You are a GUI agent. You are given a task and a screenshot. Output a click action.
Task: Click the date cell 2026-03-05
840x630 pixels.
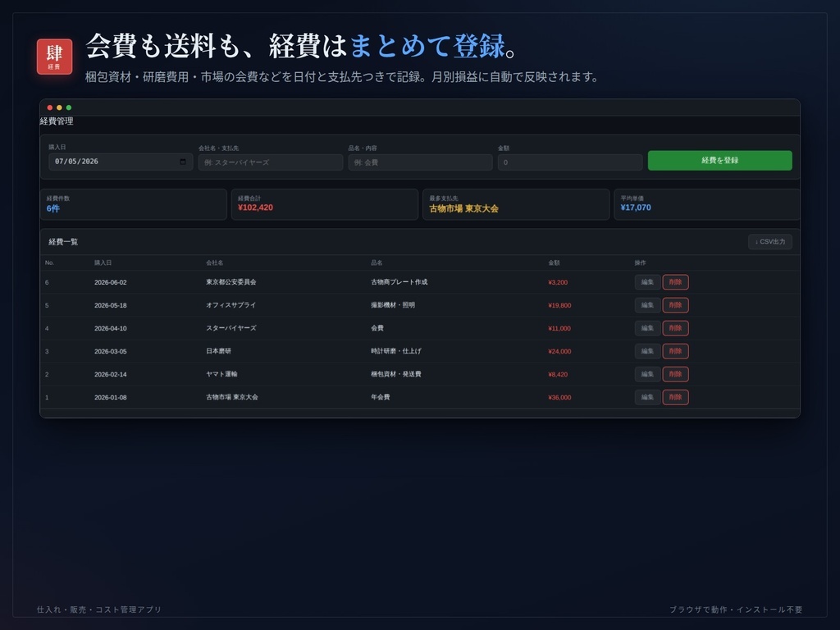point(111,351)
